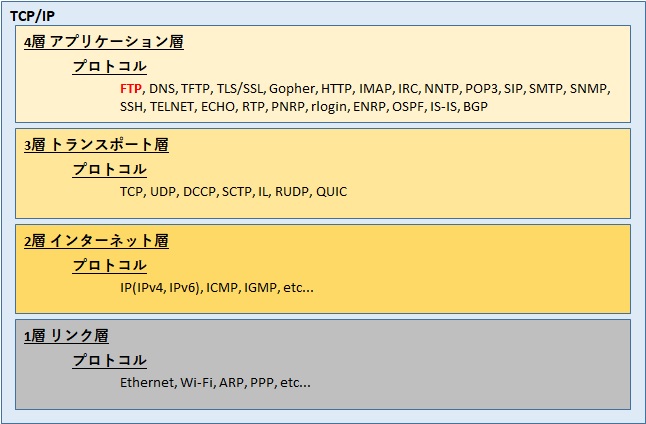Click the 1層 リンク層 heading
The height and width of the screenshot is (424, 646).
[65, 336]
